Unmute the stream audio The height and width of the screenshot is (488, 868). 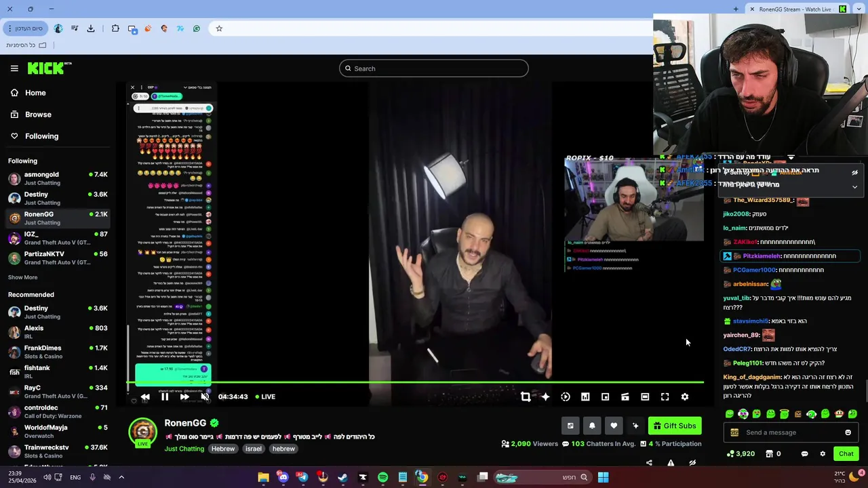pos(204,397)
